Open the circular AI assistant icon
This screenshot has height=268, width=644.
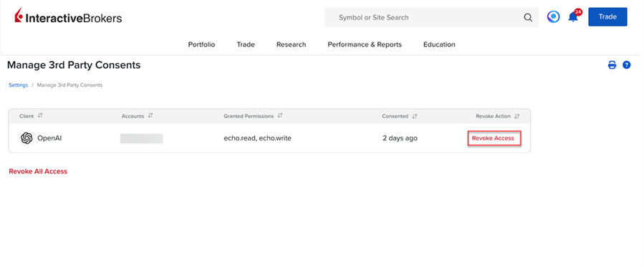tap(553, 17)
